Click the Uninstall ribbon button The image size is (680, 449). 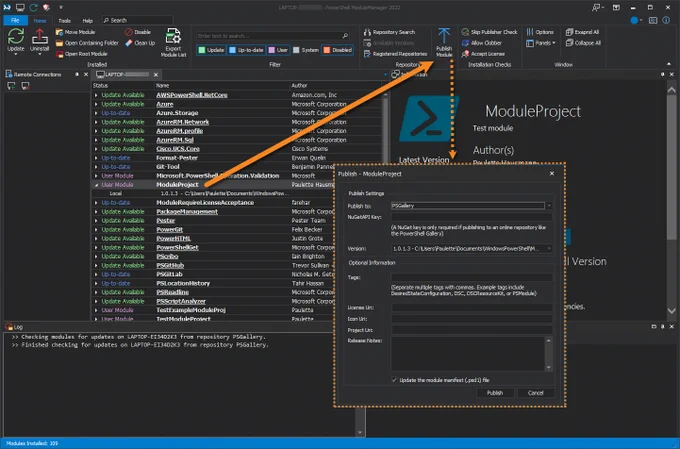pyautogui.click(x=39, y=41)
